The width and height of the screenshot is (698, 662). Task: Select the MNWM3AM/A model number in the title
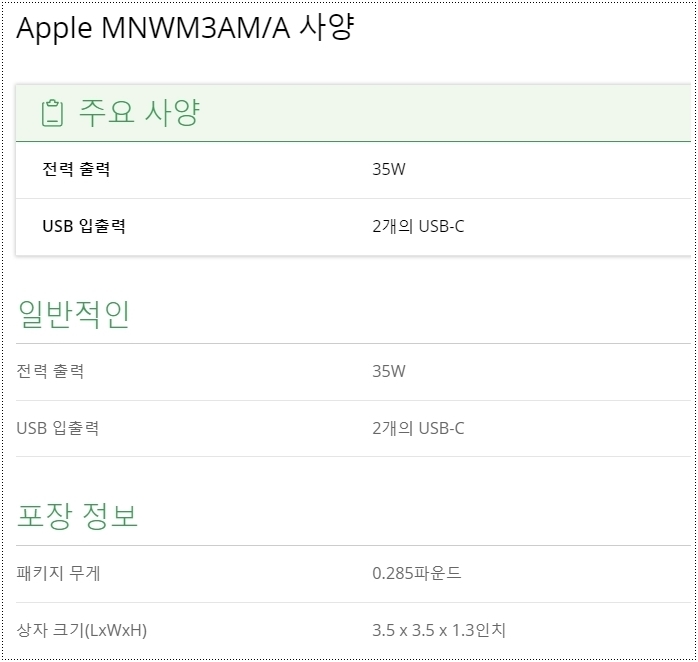pyautogui.click(x=195, y=29)
